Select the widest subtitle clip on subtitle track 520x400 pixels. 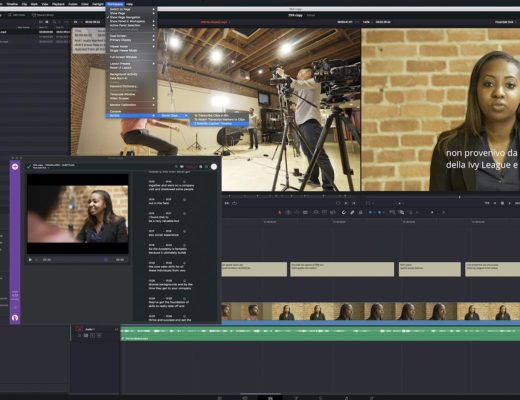tap(342, 269)
